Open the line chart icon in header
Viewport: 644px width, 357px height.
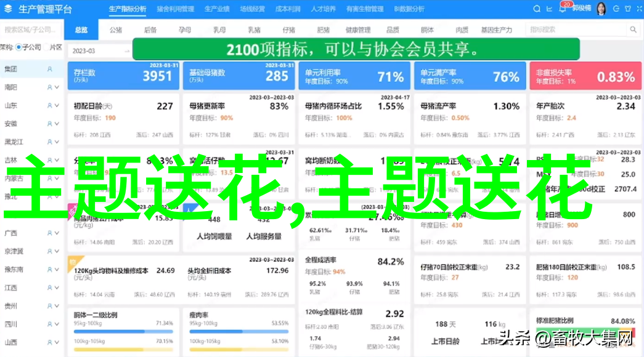pos(550,9)
